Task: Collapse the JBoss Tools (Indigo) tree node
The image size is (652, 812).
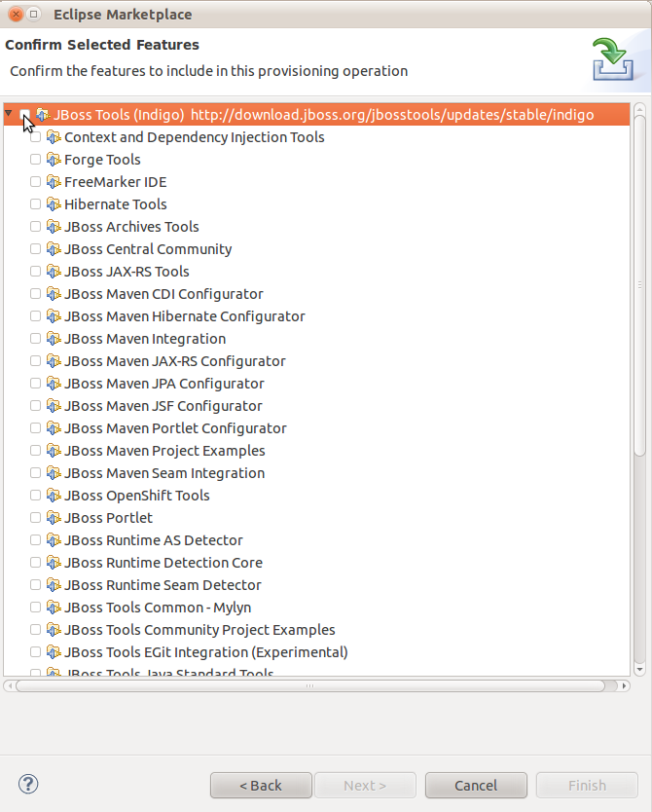Action: click(x=10, y=114)
